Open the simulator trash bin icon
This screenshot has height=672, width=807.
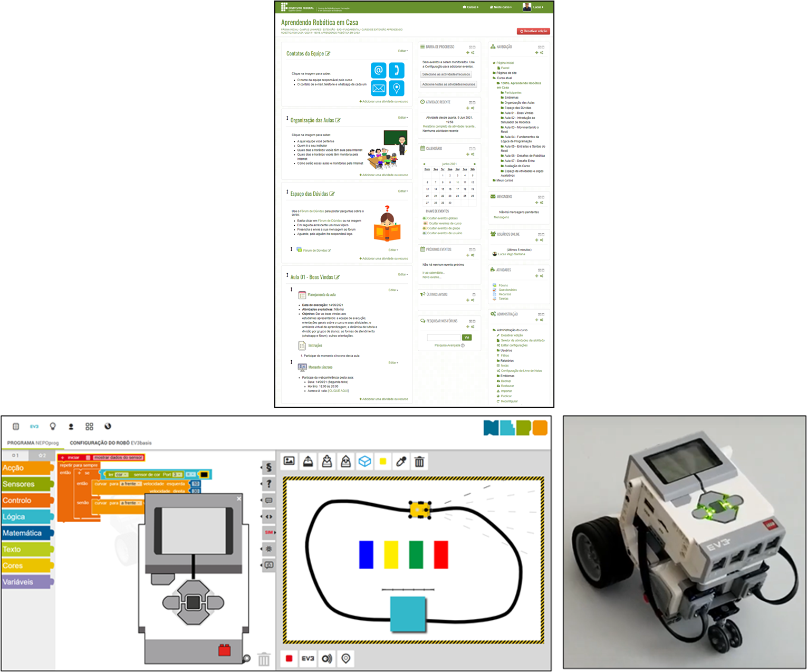click(x=419, y=462)
